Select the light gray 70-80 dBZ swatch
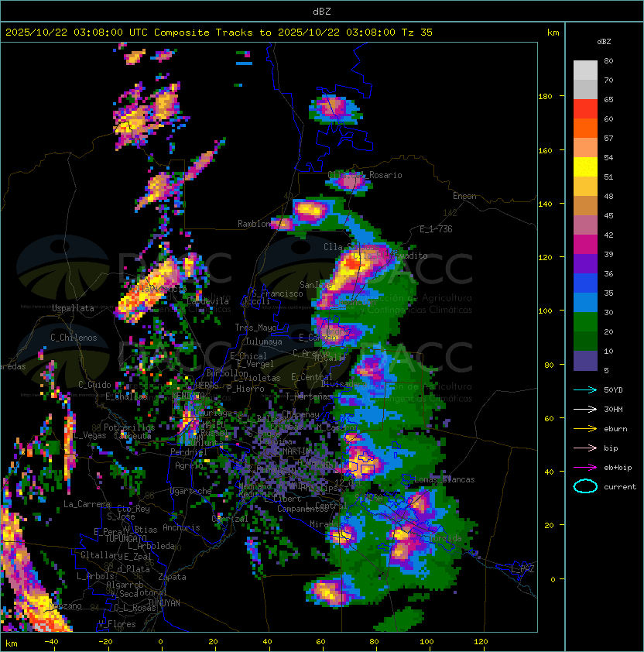Viewport: 644px width, 652px height. [585, 70]
